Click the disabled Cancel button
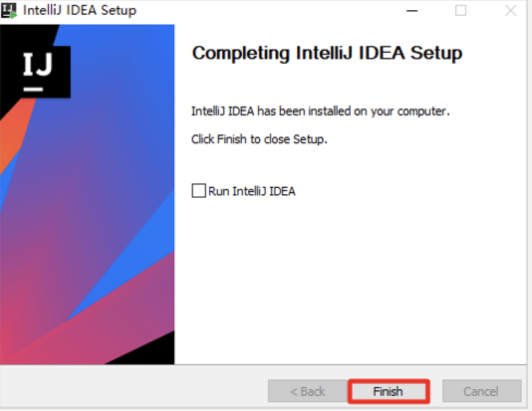The width and height of the screenshot is (532, 411). tap(481, 391)
